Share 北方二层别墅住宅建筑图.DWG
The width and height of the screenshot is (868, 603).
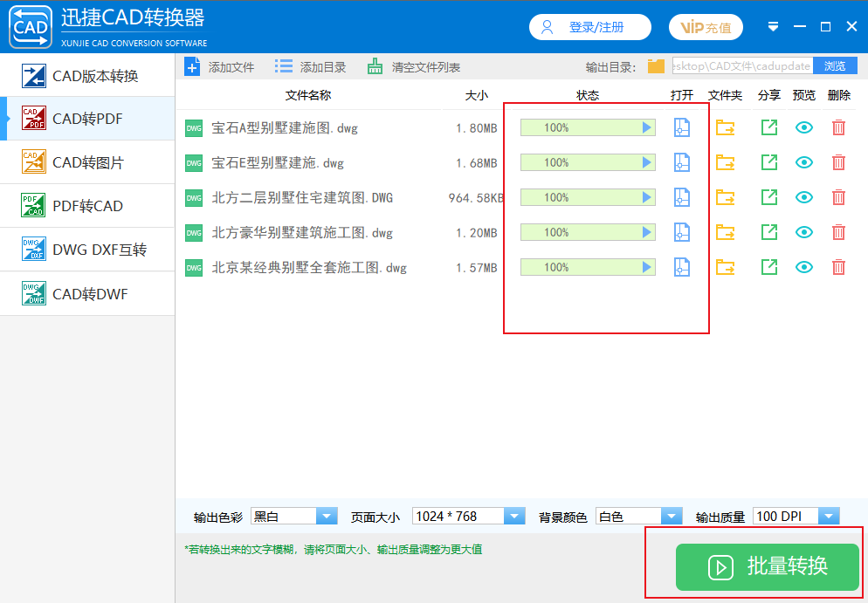(x=769, y=197)
